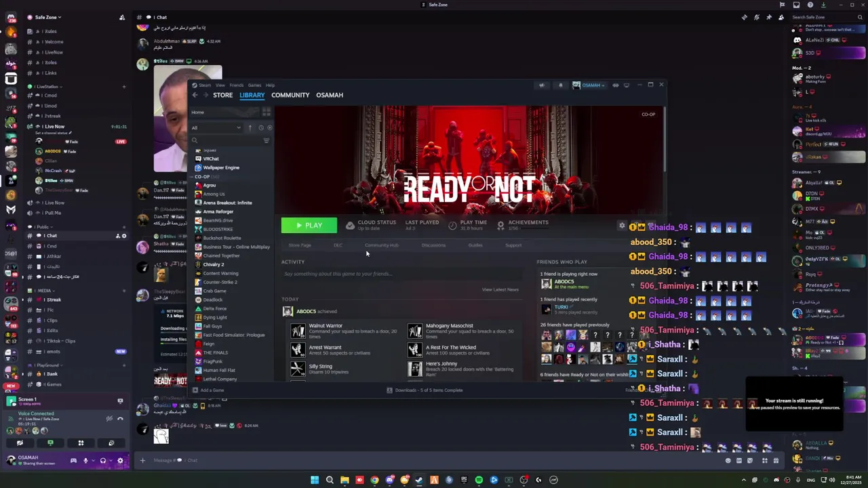This screenshot has height=488, width=868.
Task: Select Lethal Company in the library
Action: point(220,379)
